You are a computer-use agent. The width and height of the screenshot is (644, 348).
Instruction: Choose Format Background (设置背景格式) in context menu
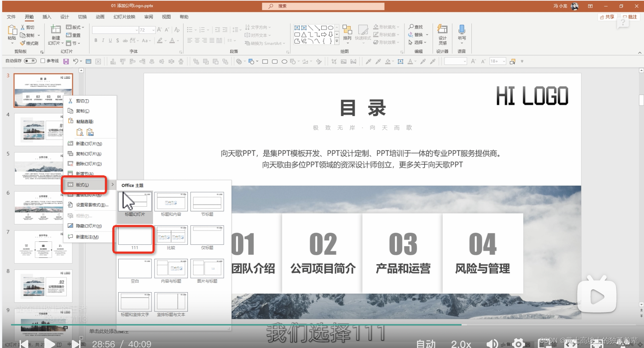point(90,205)
